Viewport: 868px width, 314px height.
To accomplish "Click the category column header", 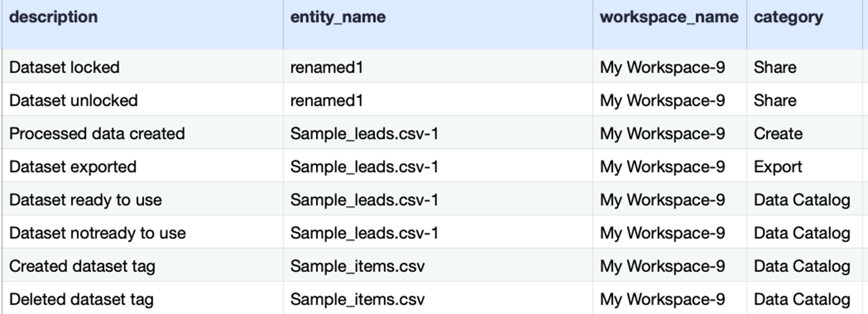I will (x=788, y=17).
